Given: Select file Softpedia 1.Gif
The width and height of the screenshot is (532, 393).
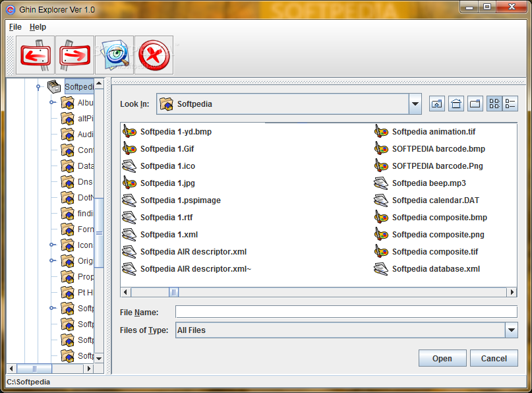Looking at the screenshot, I should (158, 148).
